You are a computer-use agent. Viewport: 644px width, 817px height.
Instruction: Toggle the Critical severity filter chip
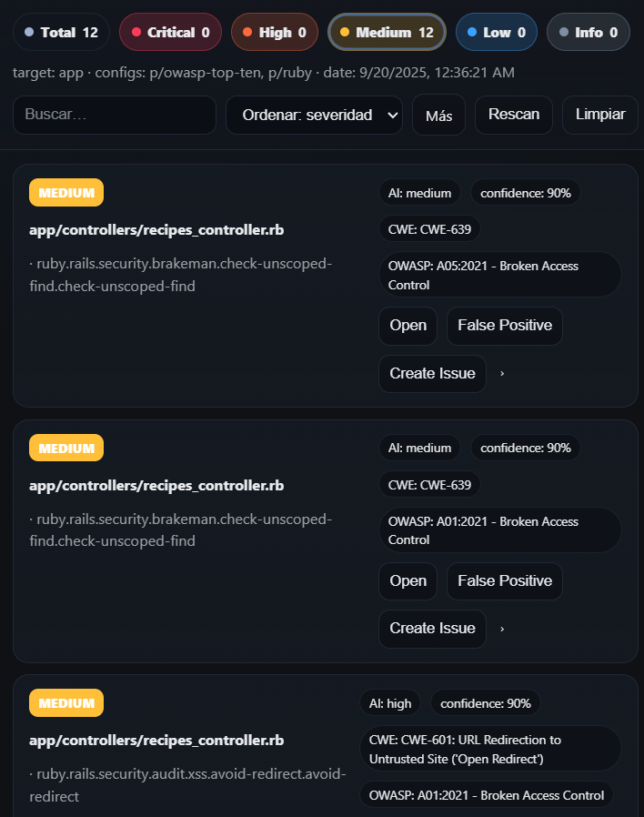point(170,32)
